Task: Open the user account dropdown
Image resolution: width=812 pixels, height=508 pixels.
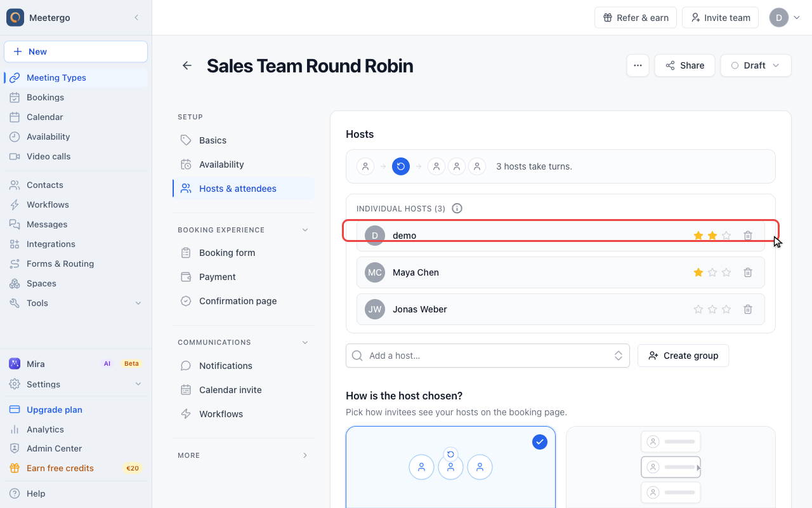Action: [x=785, y=18]
